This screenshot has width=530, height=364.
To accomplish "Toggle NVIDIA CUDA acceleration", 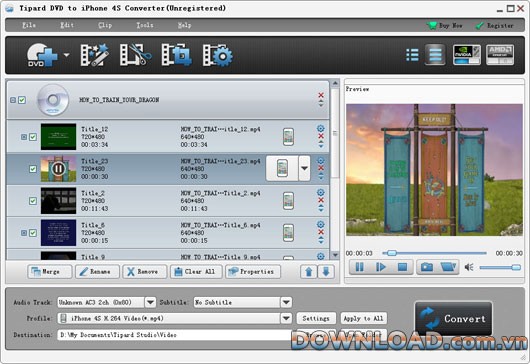I will pos(467,54).
